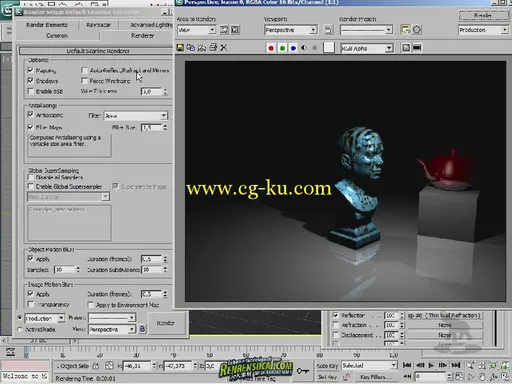This screenshot has height=384, width=512.
Task: Click the Print Image icon
Action: (213, 48)
